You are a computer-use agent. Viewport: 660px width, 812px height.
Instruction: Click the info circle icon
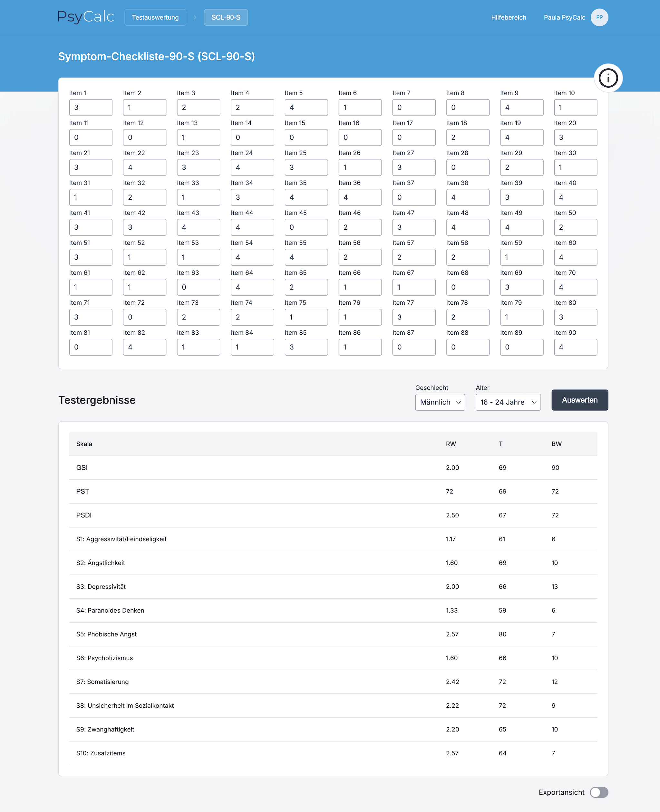point(608,78)
